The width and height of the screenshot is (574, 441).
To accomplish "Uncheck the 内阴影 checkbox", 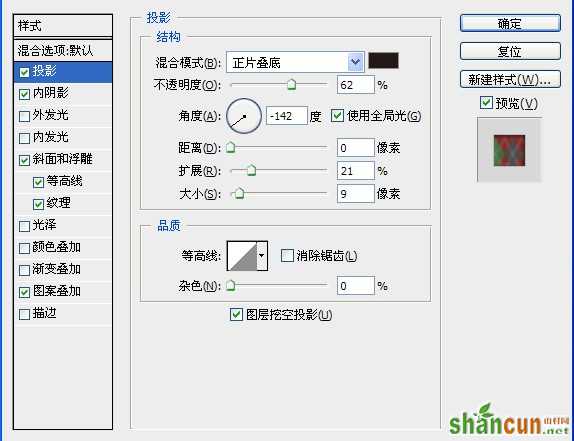I will click(x=24, y=94).
